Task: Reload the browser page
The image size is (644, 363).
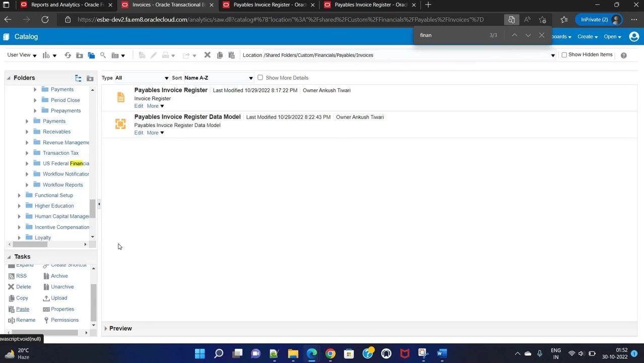Action: point(45,20)
